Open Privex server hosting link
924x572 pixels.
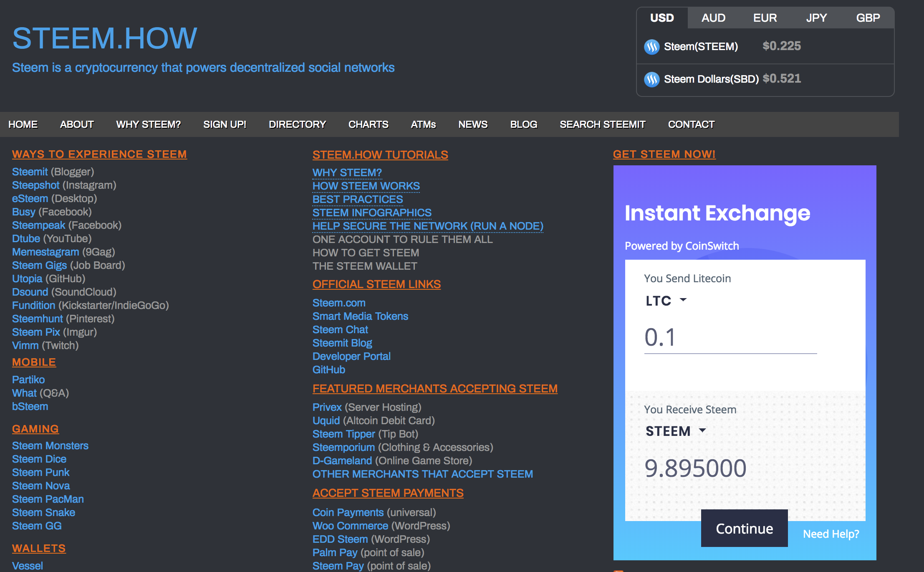click(x=327, y=407)
